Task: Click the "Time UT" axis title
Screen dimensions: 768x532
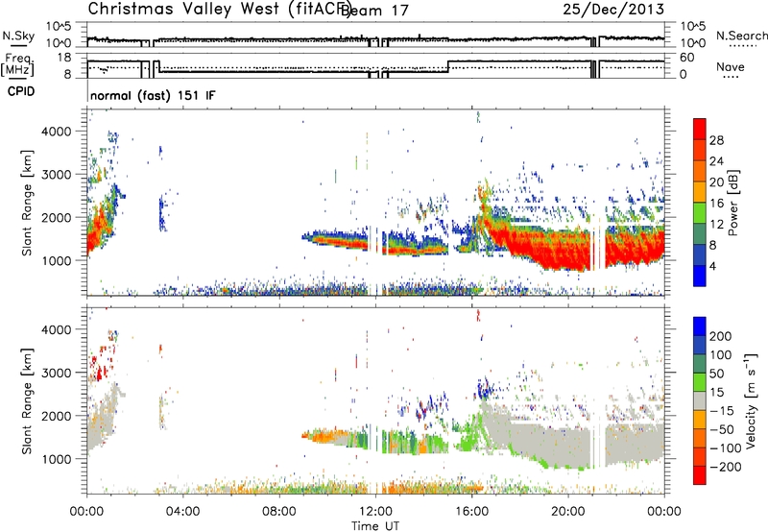Action: click(375, 526)
